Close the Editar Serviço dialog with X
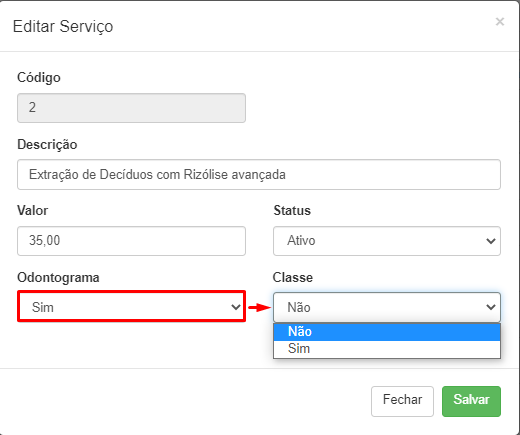This screenshot has width=520, height=435. click(x=500, y=22)
